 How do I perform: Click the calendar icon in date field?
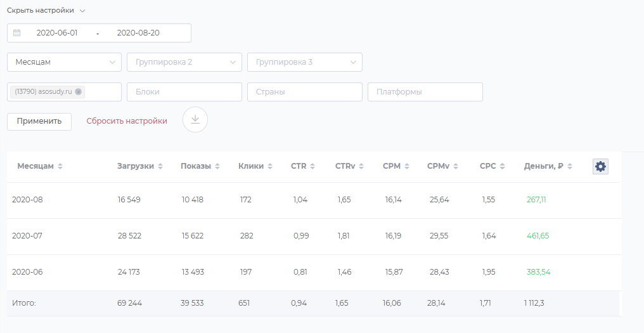pyautogui.click(x=17, y=33)
